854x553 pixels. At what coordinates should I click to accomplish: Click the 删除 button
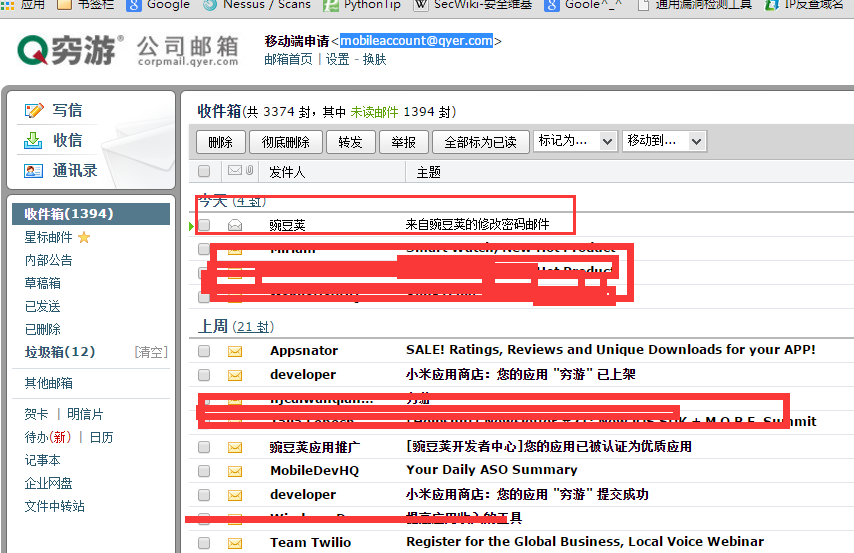coord(221,142)
